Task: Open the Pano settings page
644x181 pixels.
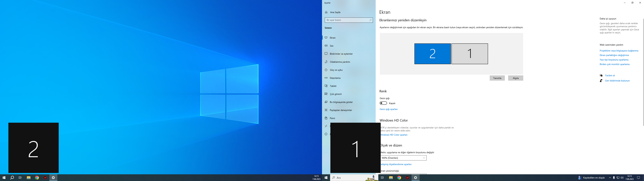Action: (x=348, y=118)
